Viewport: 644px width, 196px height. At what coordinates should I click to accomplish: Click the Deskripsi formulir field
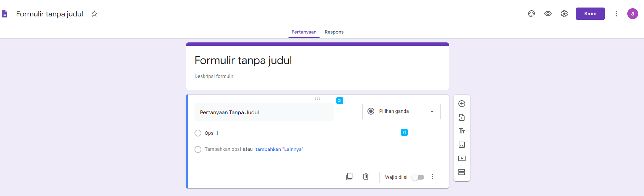[x=214, y=76]
